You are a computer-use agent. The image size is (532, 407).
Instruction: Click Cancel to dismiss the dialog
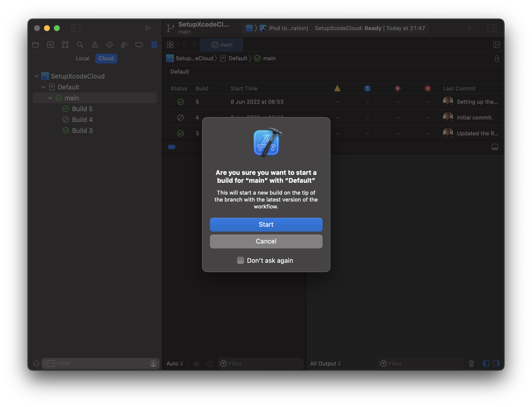(x=266, y=241)
